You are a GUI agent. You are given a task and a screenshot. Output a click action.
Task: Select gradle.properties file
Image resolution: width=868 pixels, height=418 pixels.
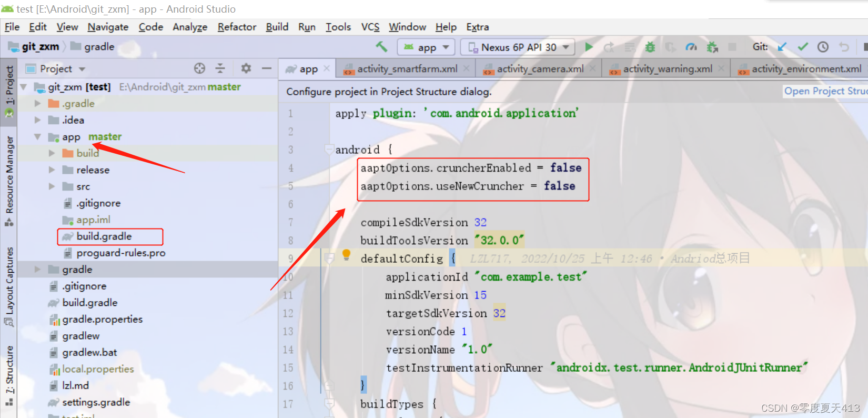click(x=102, y=320)
